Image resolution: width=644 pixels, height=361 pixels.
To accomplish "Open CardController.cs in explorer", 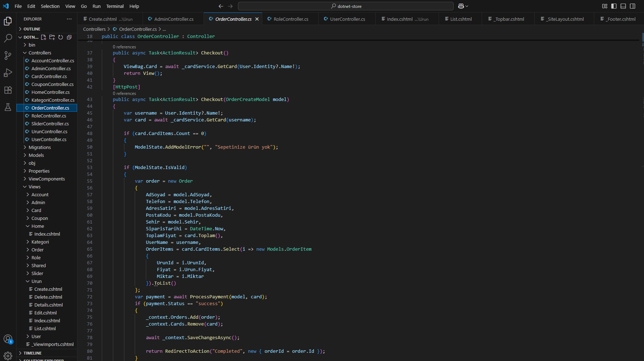I will pyautogui.click(x=47, y=76).
